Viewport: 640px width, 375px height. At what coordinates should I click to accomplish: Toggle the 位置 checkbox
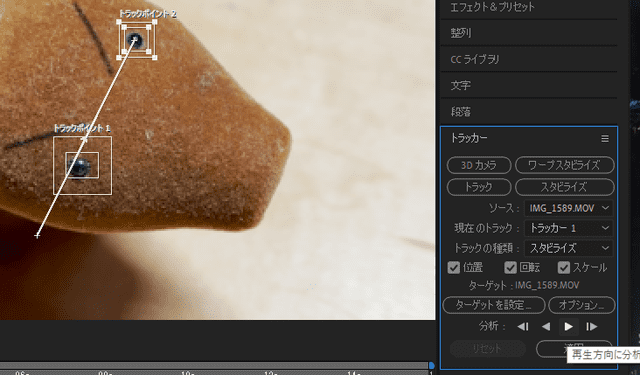pyautogui.click(x=453, y=268)
